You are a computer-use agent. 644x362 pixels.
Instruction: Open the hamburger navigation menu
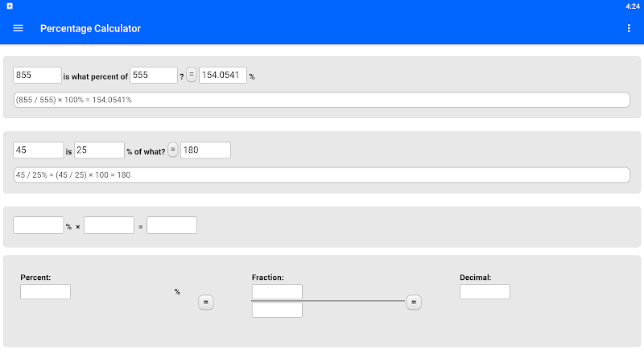coord(18,28)
